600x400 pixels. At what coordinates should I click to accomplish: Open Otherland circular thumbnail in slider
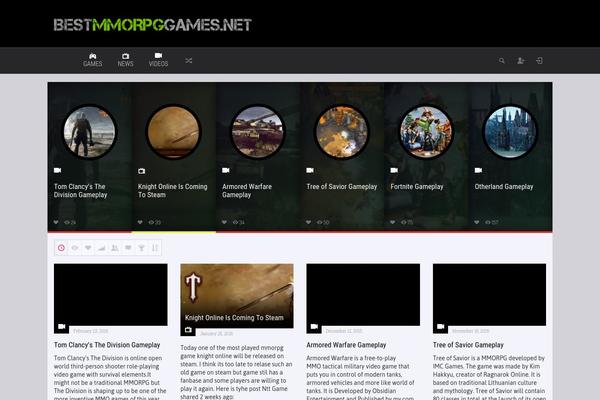click(x=510, y=132)
